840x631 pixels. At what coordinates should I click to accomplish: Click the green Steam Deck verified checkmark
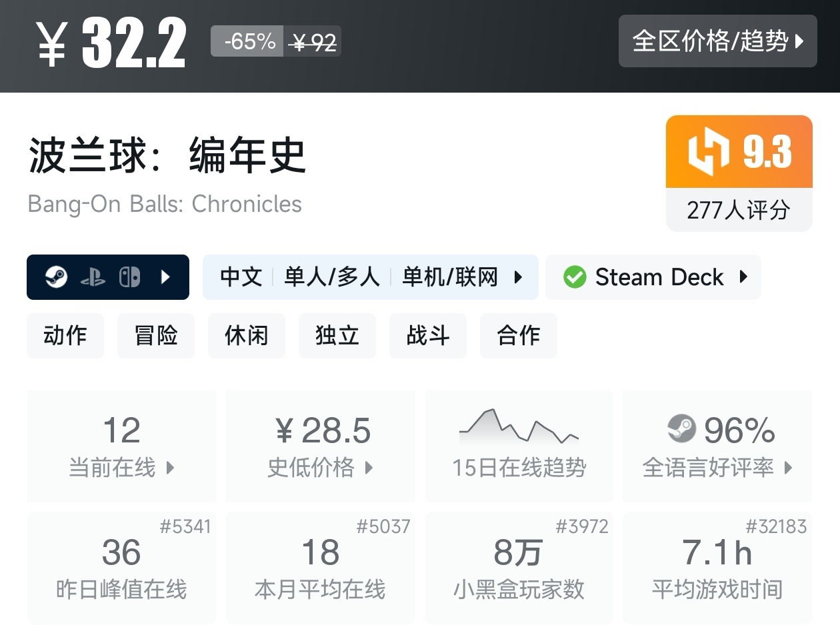pos(574,277)
